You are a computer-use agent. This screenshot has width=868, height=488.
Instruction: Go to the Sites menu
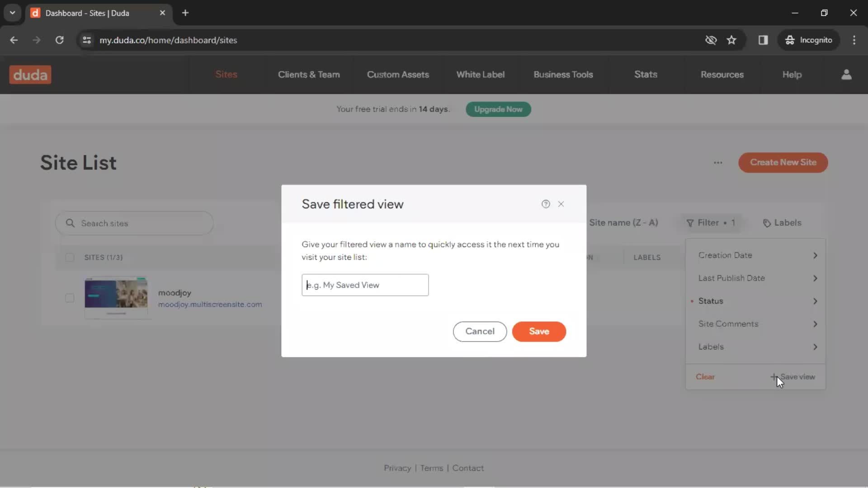click(x=226, y=75)
